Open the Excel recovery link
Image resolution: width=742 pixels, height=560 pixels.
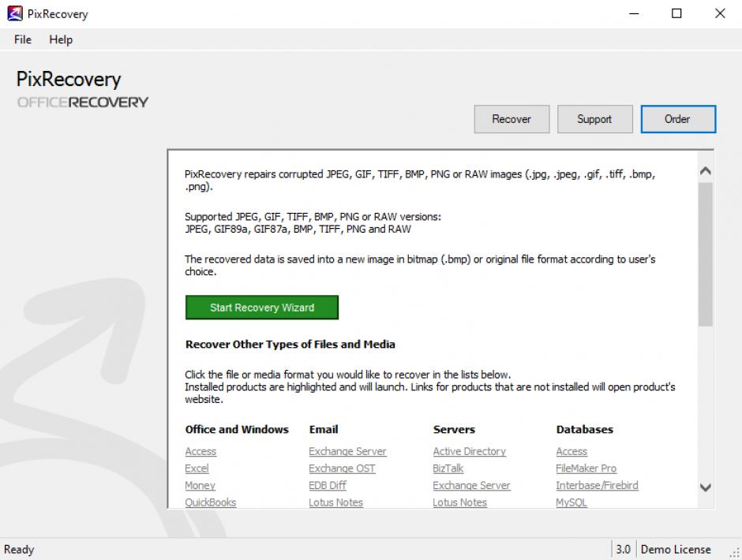(197, 469)
